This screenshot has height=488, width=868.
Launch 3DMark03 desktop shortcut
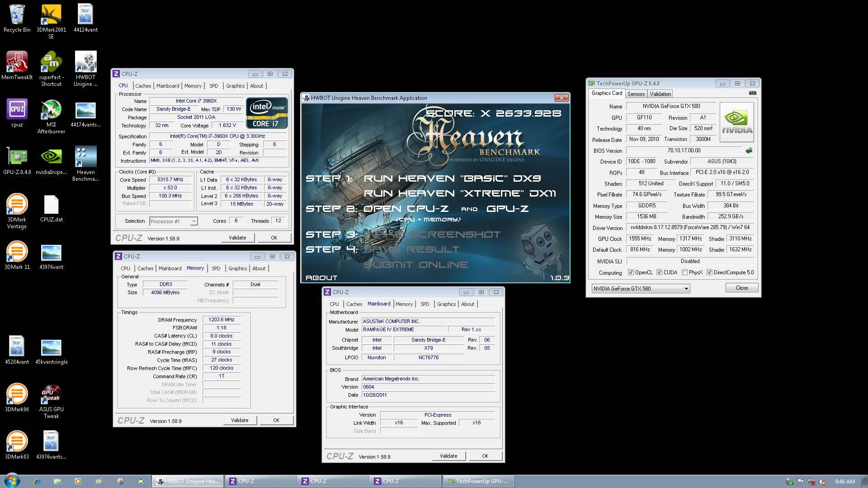17,445
